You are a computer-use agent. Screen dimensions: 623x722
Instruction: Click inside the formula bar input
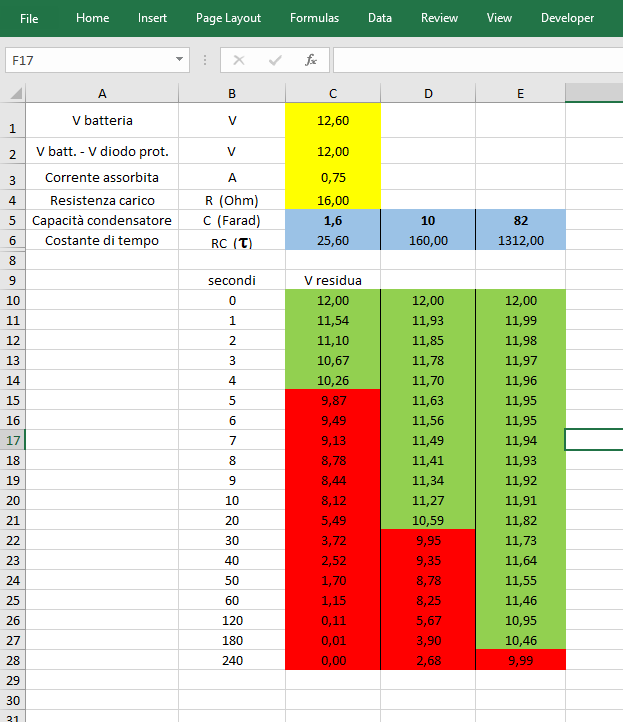click(x=476, y=60)
